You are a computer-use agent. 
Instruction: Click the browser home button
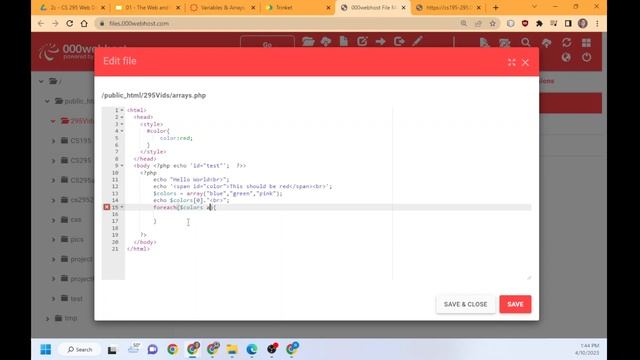click(x=84, y=23)
